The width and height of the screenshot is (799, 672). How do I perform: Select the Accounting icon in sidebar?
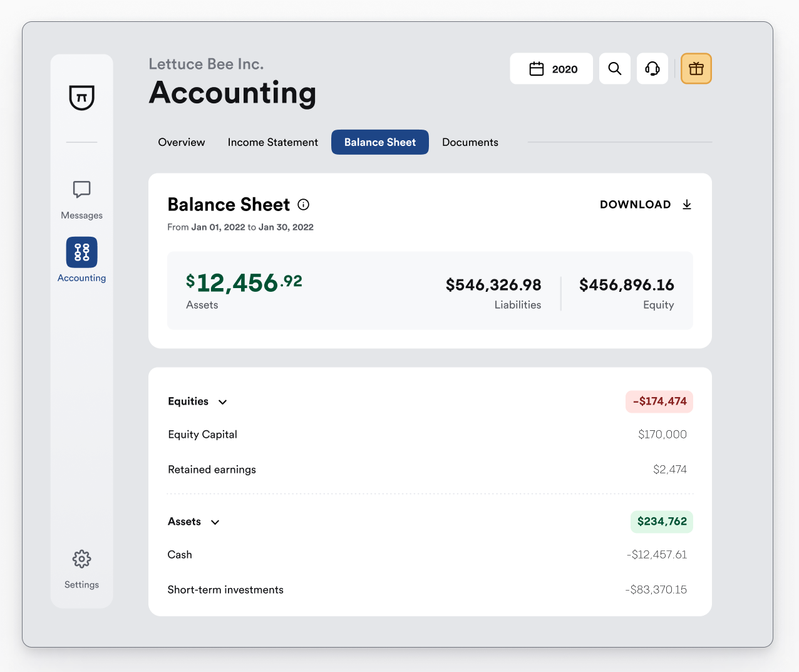tap(81, 252)
